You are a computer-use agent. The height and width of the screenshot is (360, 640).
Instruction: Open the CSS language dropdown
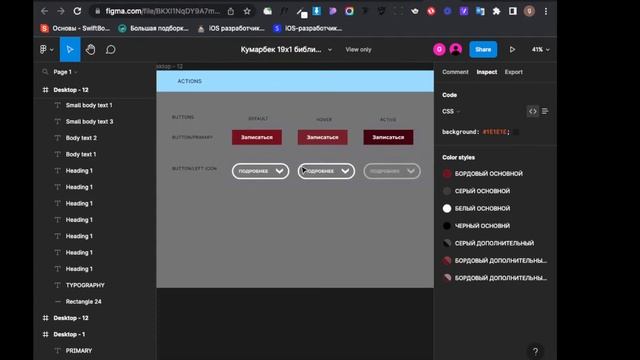(451, 111)
